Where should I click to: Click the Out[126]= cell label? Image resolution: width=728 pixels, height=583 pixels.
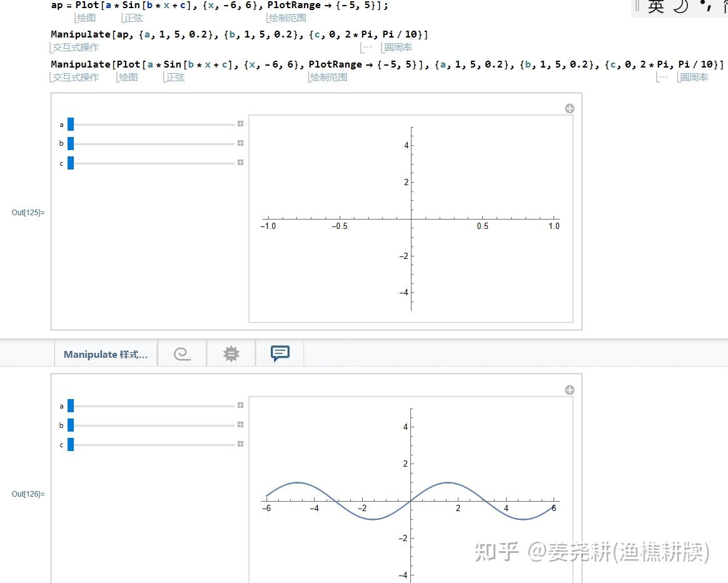[x=28, y=494]
